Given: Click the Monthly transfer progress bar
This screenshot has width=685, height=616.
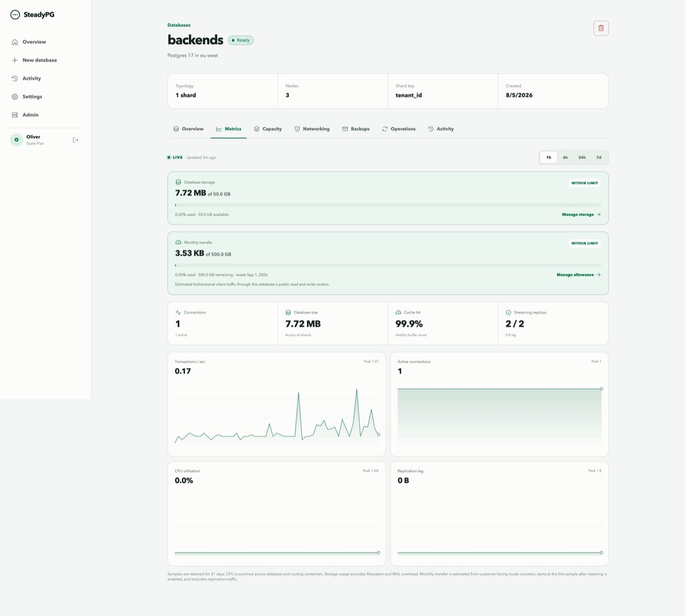Looking at the screenshot, I should click(388, 265).
